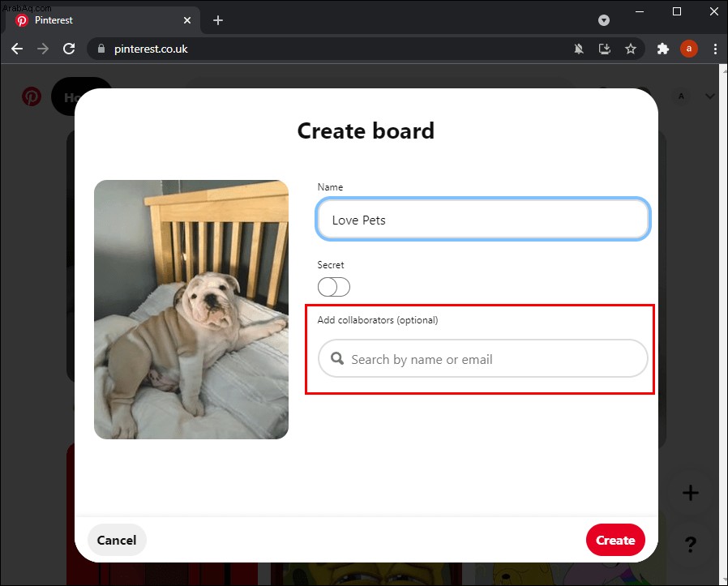
Task: Click the page vertical scrollbar
Action: (x=723, y=325)
